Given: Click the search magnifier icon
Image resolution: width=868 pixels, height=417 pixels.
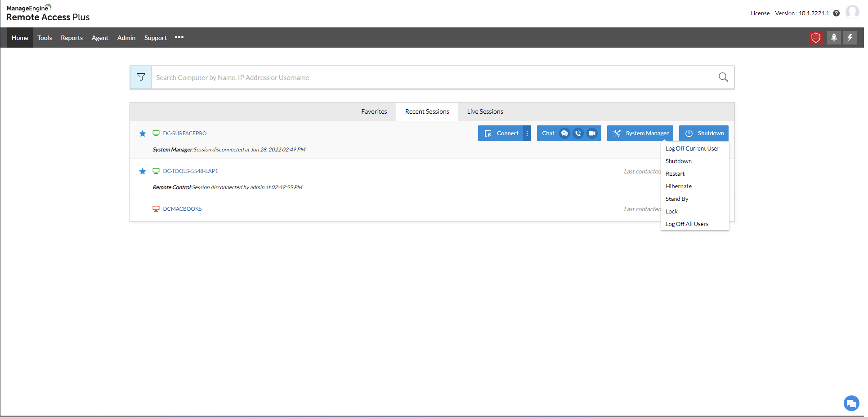Looking at the screenshot, I should pyautogui.click(x=723, y=77).
